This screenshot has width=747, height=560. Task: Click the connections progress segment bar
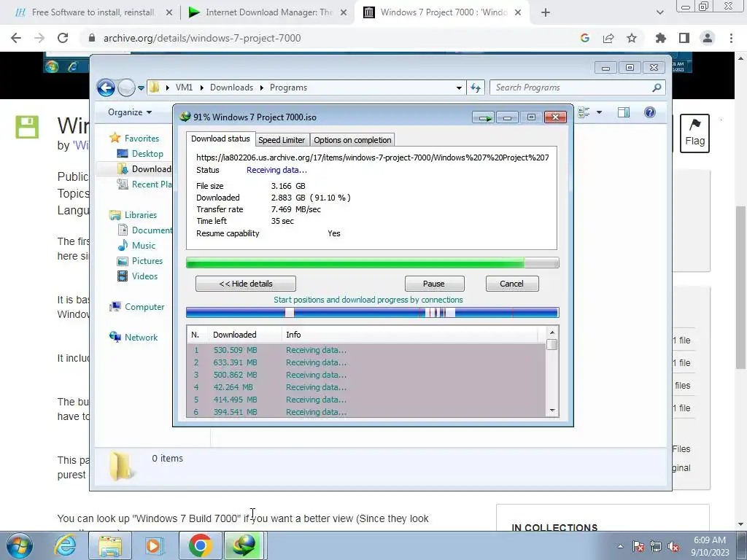click(x=372, y=312)
